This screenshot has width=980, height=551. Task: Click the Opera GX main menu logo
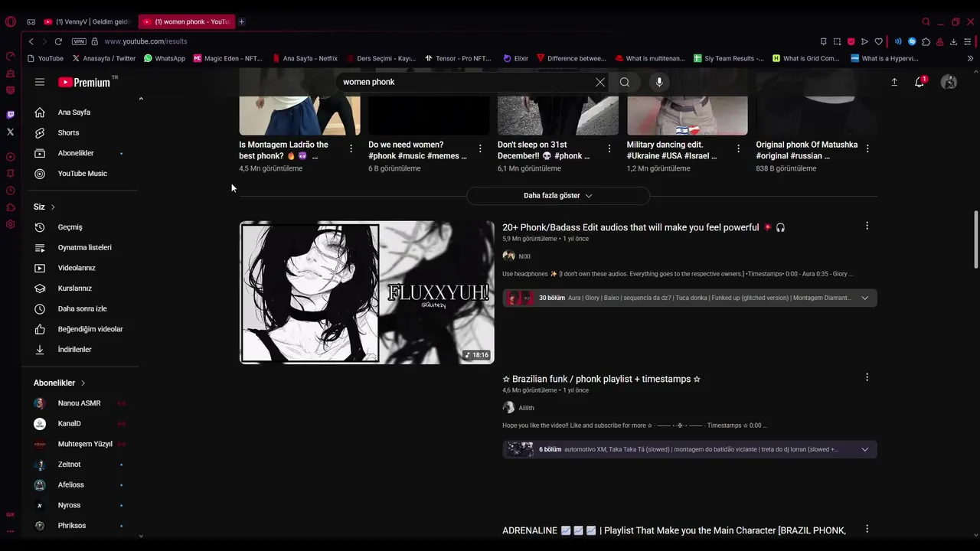coord(10,21)
